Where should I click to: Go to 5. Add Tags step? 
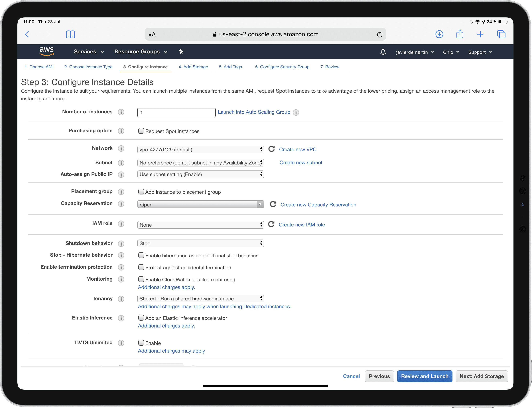tap(230, 67)
